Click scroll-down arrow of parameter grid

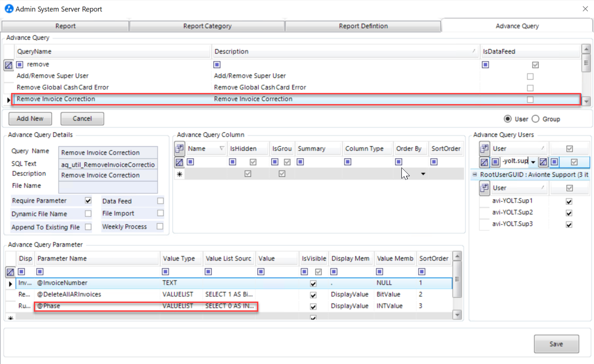(457, 315)
